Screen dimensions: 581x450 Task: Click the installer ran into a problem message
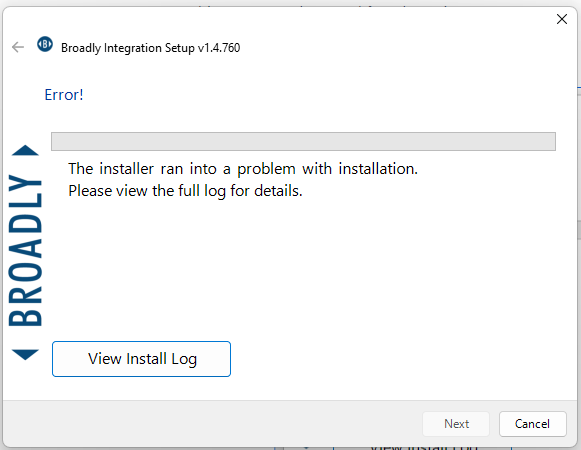(243, 169)
